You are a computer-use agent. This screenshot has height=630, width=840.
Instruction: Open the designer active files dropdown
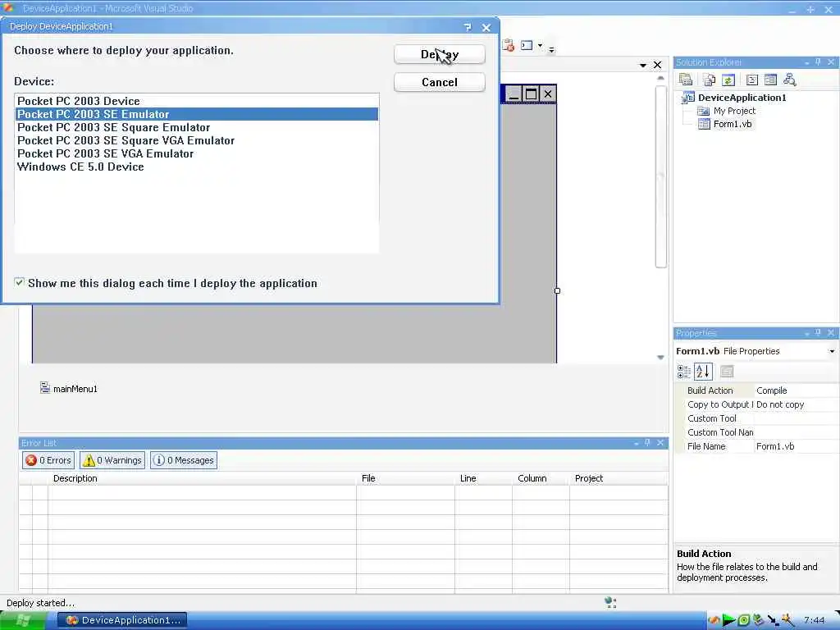[643, 66]
